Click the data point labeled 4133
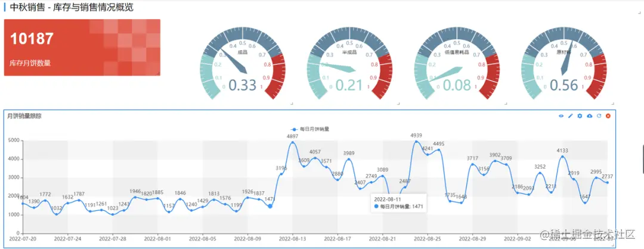 coord(562,157)
